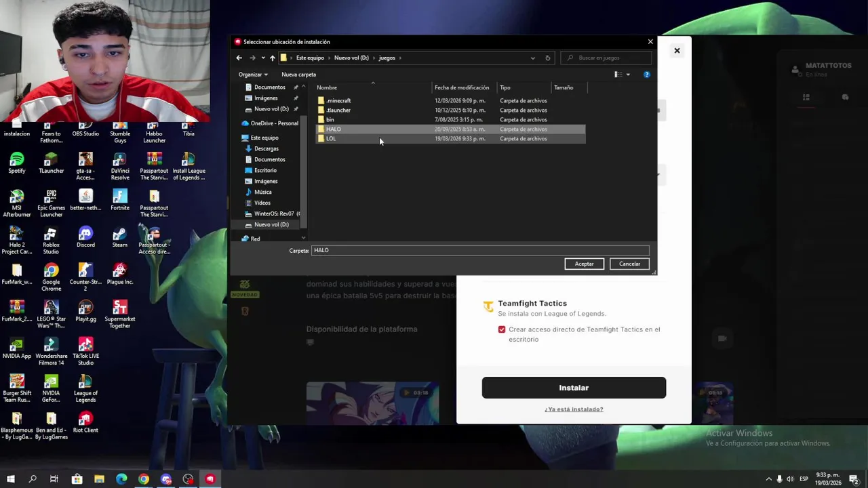Image resolution: width=868 pixels, height=488 pixels.
Task: Launch Spotify from the desktop
Action: click(x=17, y=163)
